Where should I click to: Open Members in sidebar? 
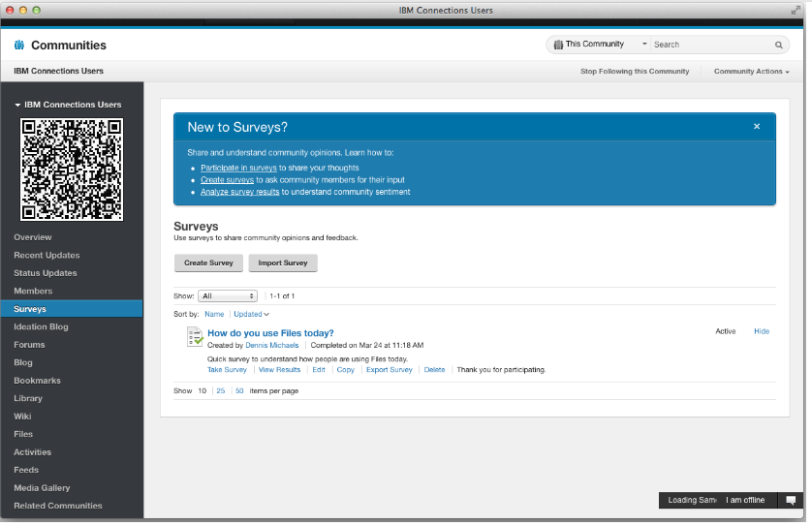point(33,291)
